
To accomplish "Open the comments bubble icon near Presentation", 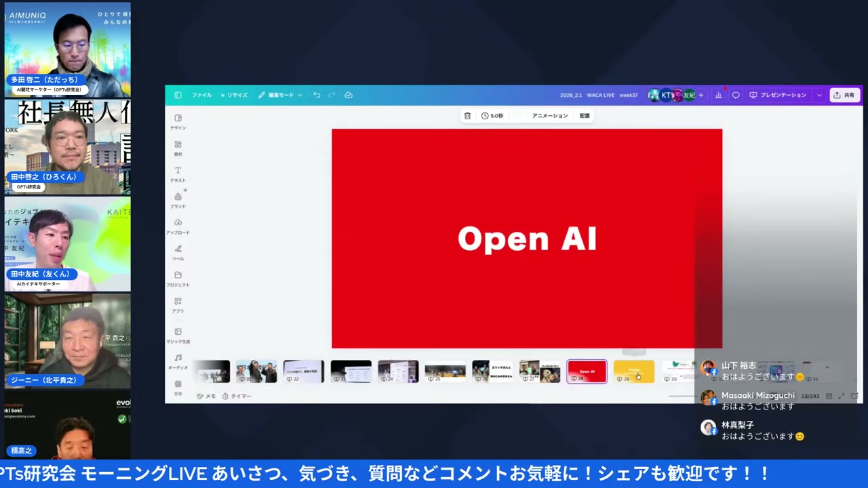I will [x=735, y=95].
